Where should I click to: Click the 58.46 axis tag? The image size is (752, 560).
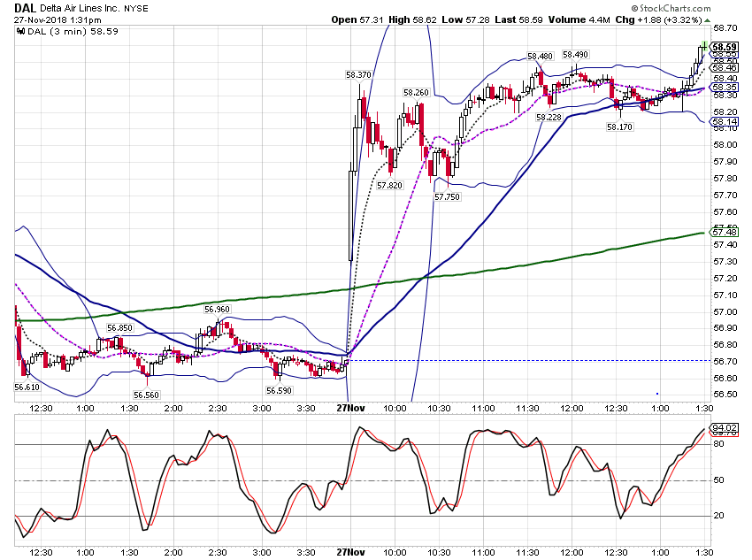pyautogui.click(x=724, y=68)
